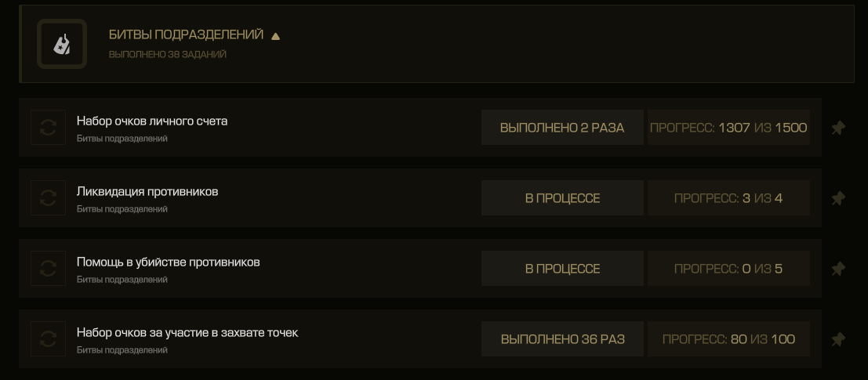
Task: Pin the Набор очков за захвате точек task
Action: pyautogui.click(x=838, y=339)
